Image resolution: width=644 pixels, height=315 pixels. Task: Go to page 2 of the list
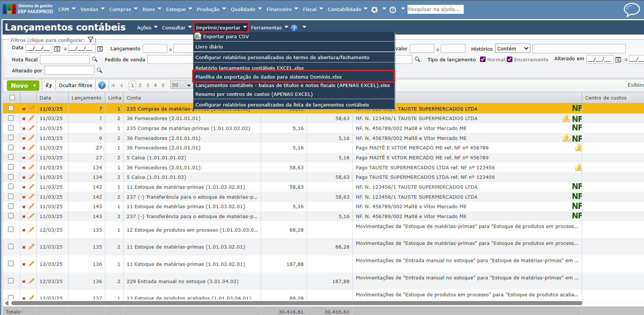point(140,85)
